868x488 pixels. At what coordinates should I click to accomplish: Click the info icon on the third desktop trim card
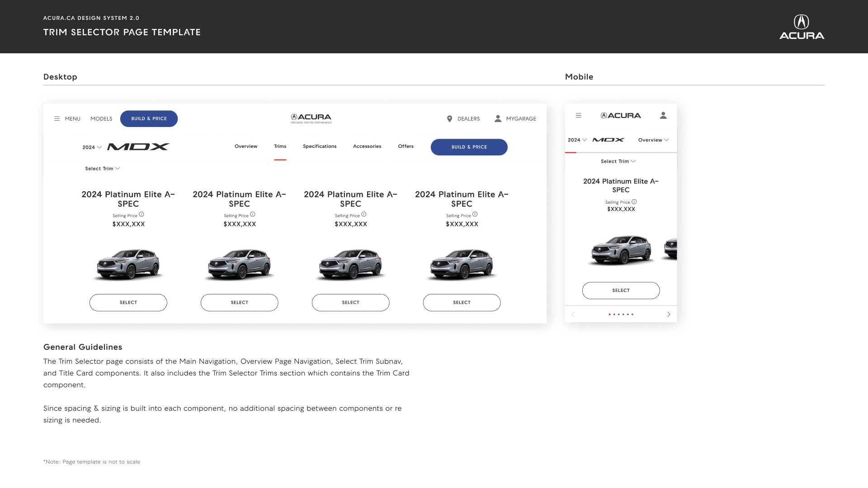coord(364,215)
